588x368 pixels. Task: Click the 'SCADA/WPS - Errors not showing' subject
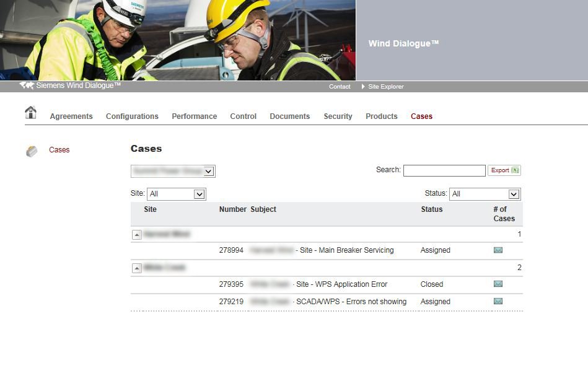(x=351, y=302)
